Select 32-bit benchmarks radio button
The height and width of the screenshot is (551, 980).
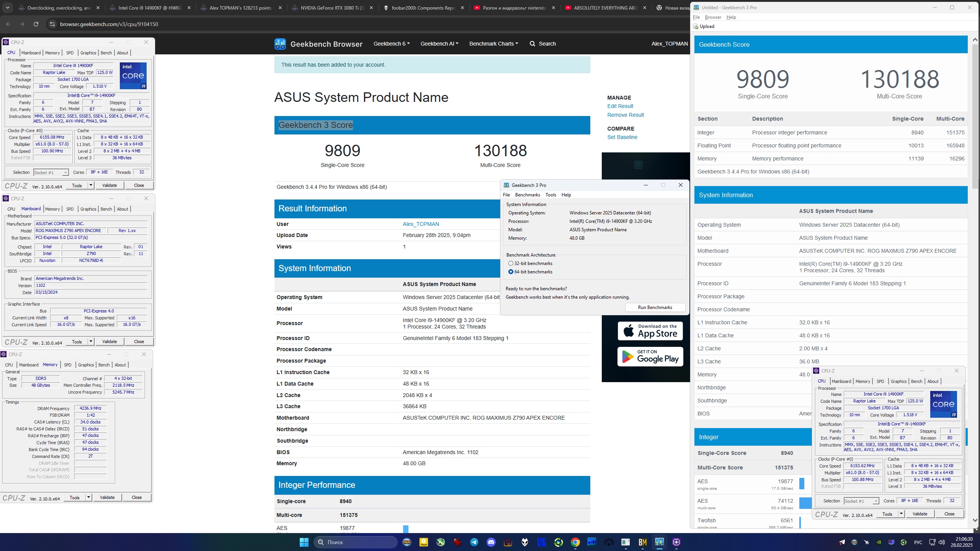point(511,263)
